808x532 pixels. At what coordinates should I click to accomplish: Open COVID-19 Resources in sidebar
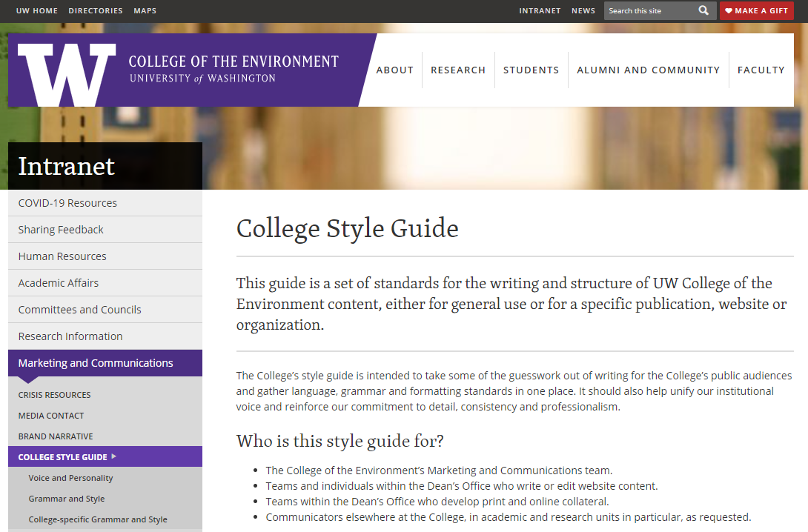coord(105,203)
